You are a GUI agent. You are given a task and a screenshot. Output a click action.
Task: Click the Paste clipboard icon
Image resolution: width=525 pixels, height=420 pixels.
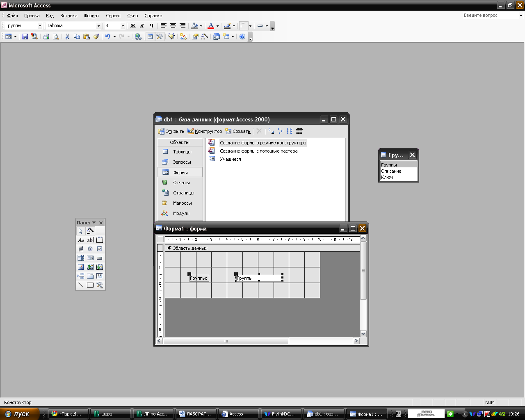click(x=86, y=37)
